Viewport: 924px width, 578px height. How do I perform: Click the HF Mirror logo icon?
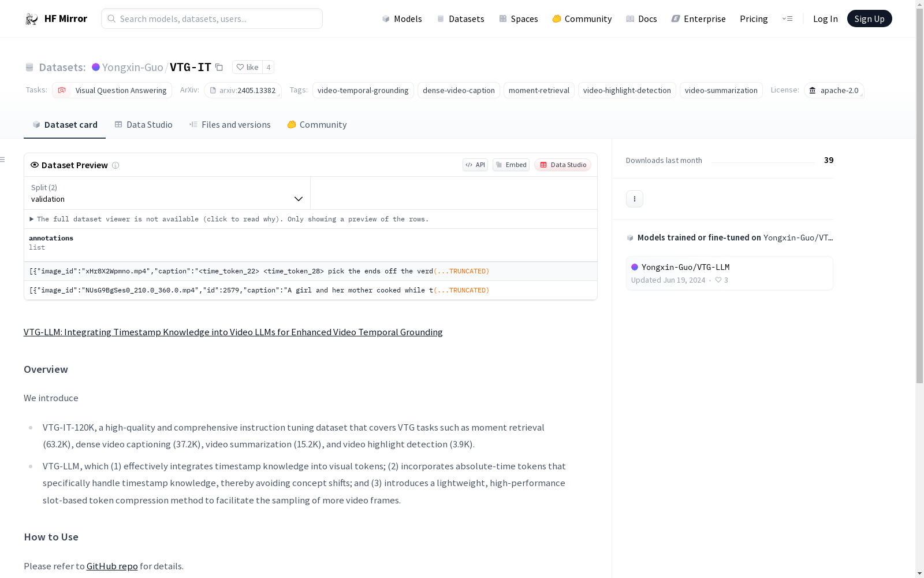31,19
